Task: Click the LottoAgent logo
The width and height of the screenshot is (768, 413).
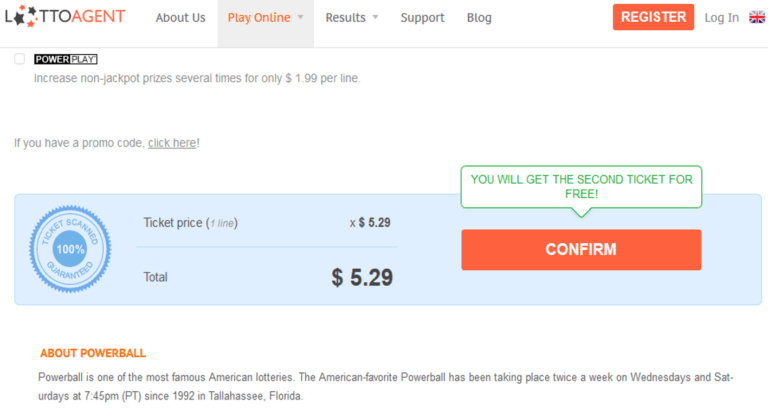Action: pyautogui.click(x=65, y=17)
